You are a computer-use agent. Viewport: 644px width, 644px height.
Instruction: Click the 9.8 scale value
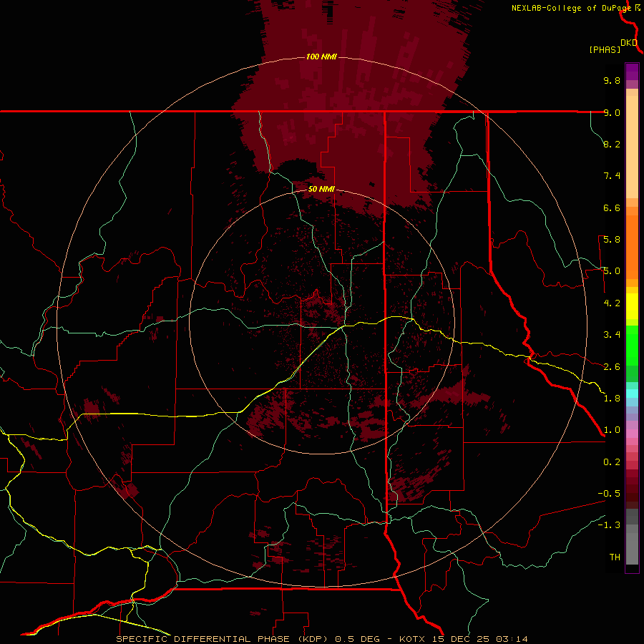[x=612, y=80]
